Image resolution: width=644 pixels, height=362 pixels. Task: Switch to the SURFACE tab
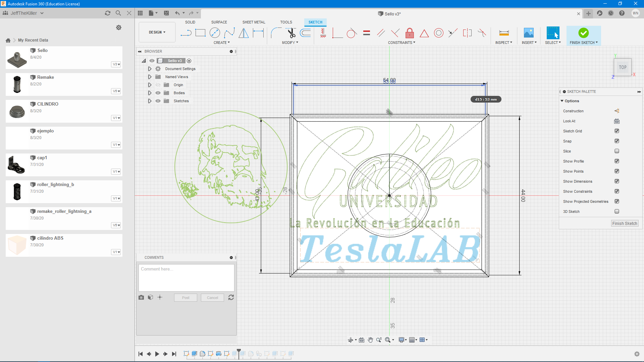pyautogui.click(x=219, y=22)
